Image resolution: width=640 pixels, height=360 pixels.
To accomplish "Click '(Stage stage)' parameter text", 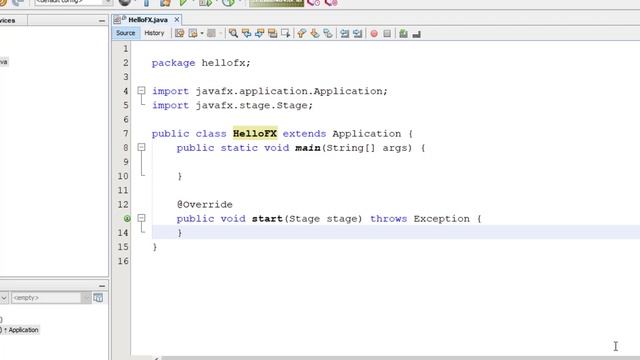I will tap(323, 219).
